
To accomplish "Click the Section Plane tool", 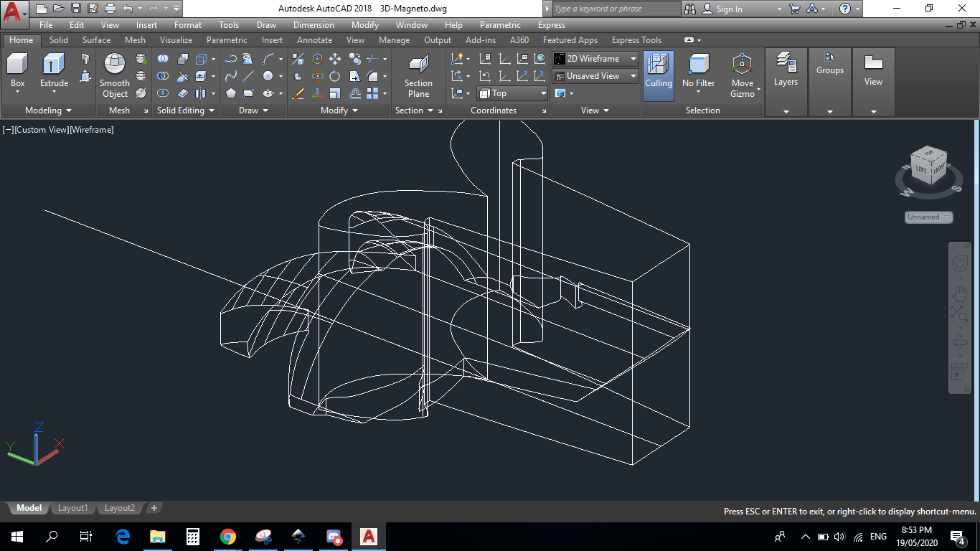I will 418,75.
